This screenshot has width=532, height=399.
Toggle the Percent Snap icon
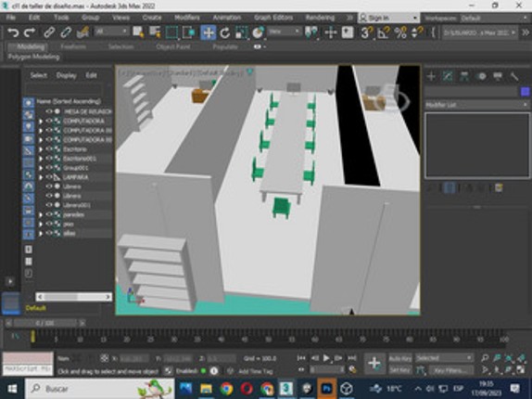pos(400,32)
